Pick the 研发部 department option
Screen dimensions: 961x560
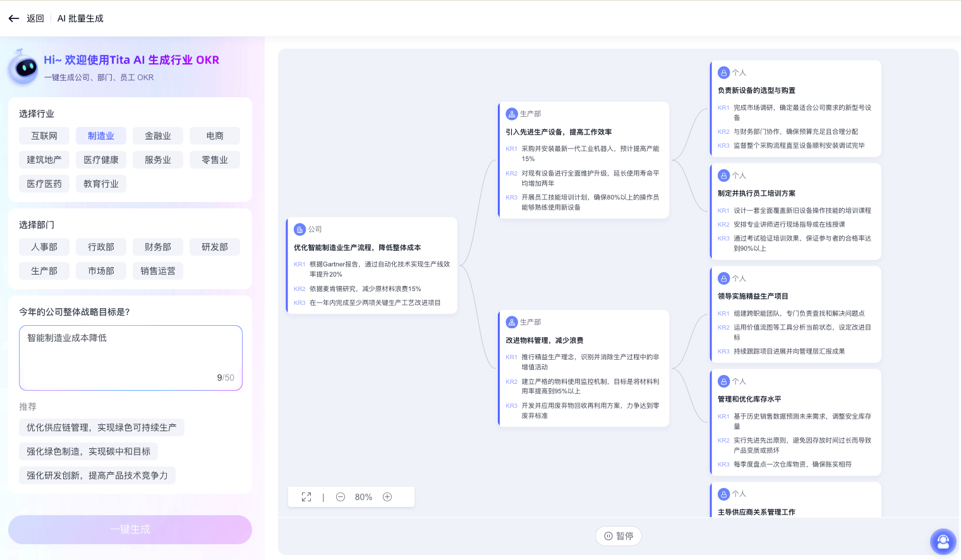coord(215,247)
